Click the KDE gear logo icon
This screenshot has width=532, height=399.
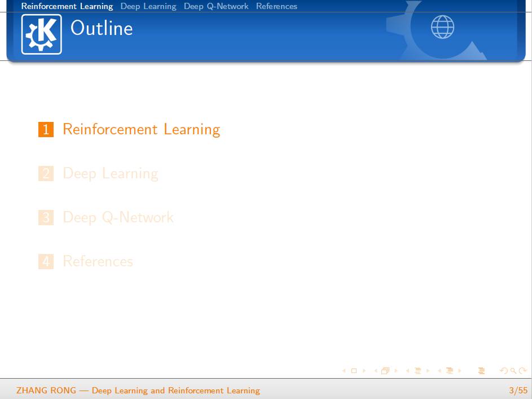pyautogui.click(x=41, y=34)
